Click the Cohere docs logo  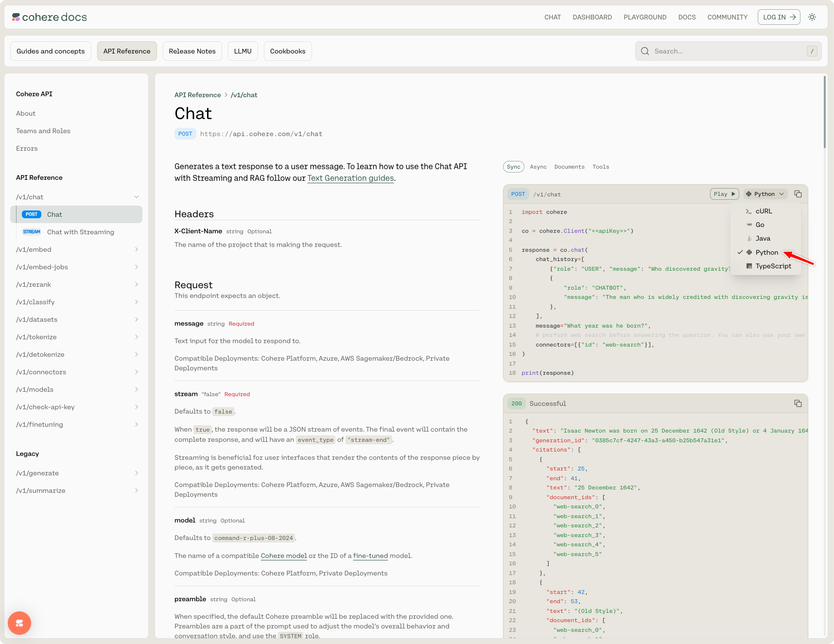click(x=50, y=17)
